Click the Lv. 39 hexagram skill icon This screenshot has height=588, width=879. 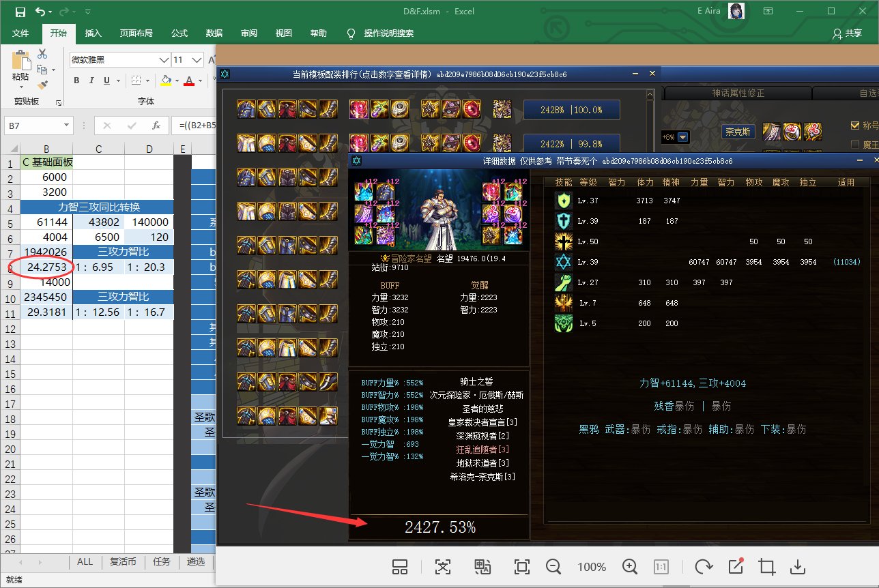coord(564,263)
